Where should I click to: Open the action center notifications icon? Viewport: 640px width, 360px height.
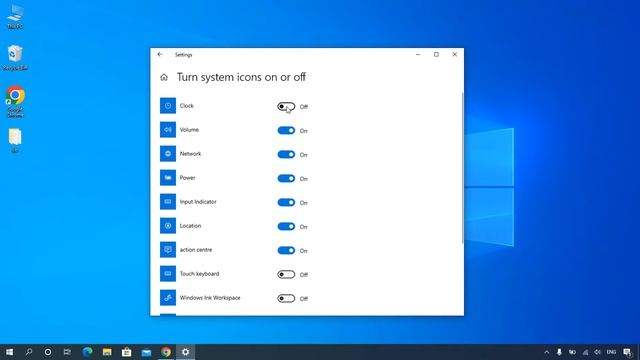(x=627, y=352)
